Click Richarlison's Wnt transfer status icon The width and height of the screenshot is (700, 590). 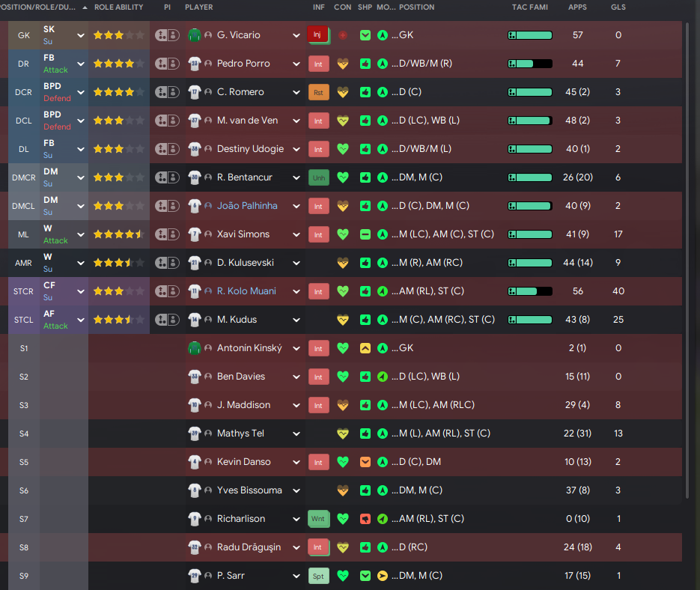(318, 519)
